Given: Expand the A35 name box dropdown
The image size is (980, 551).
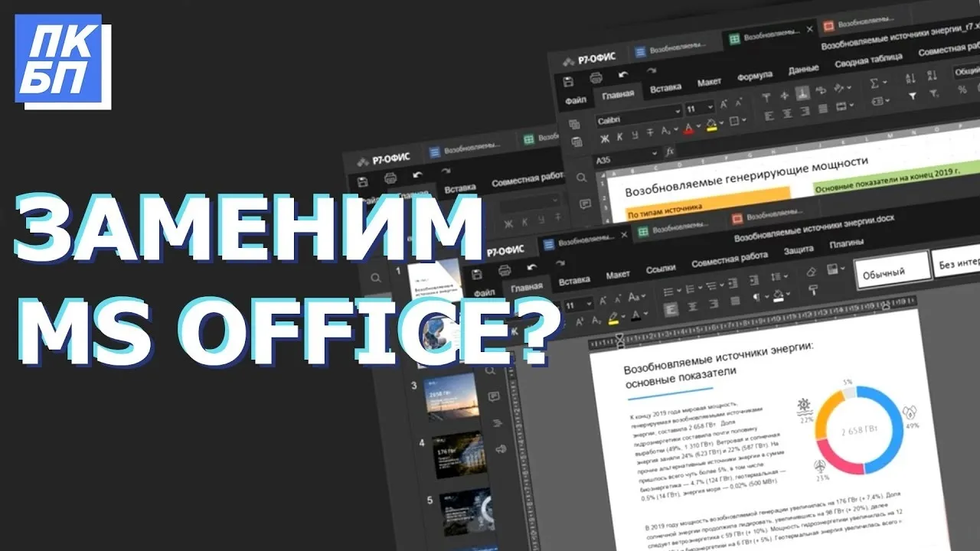Looking at the screenshot, I should point(654,154).
